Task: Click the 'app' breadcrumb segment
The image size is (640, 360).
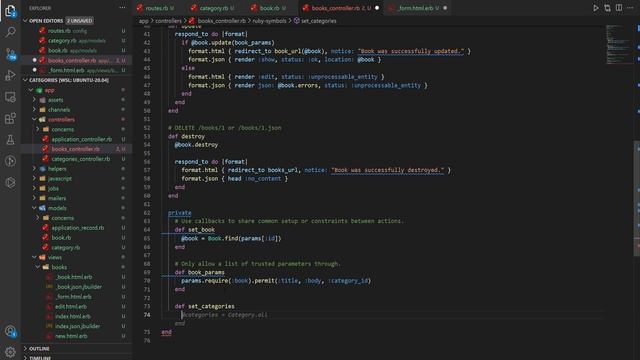Action: tap(144, 21)
